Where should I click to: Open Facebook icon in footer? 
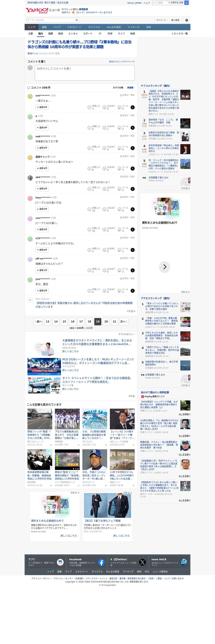(x=101, y=563)
